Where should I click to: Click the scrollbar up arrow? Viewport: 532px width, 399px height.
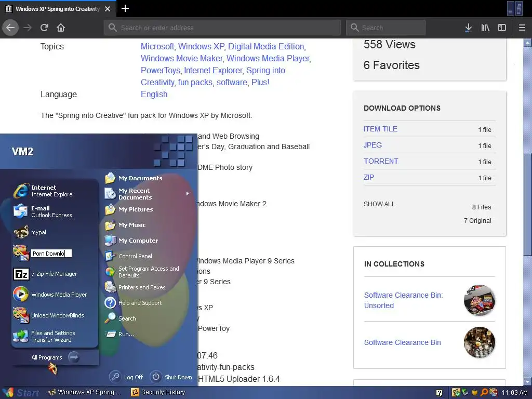point(528,43)
